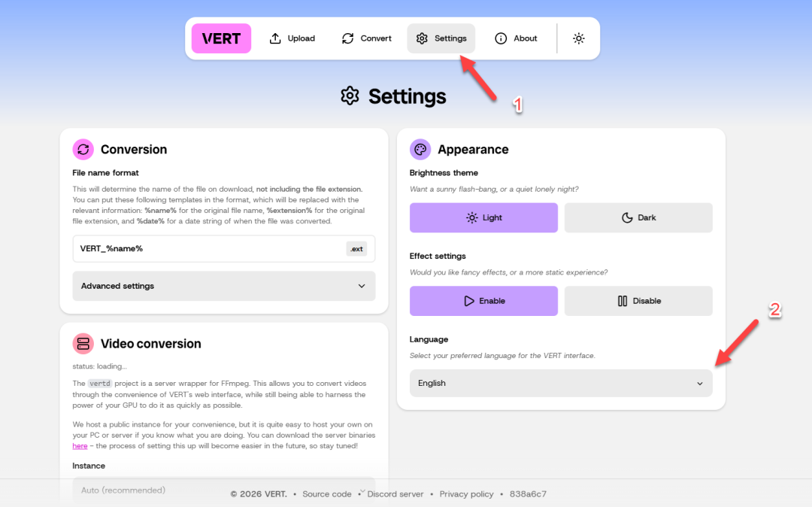Go to the Convert page
Screen dimensions: 812x507
367,38
